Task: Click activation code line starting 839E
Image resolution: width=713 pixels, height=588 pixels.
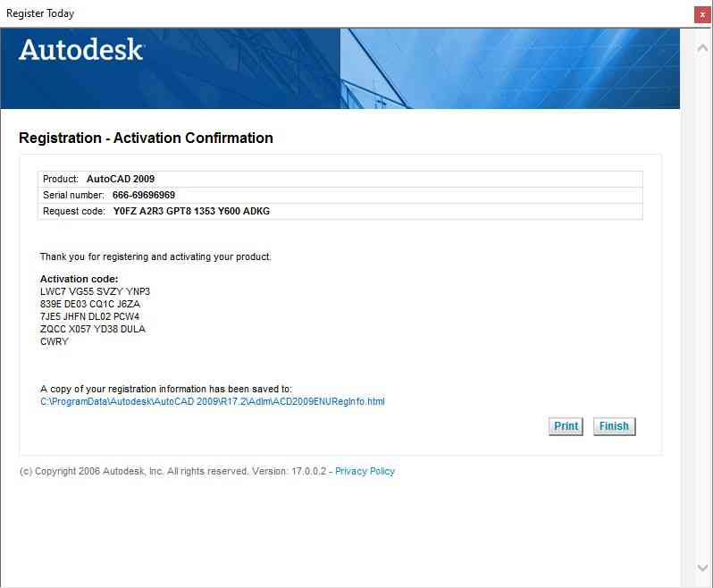Action: [90, 304]
